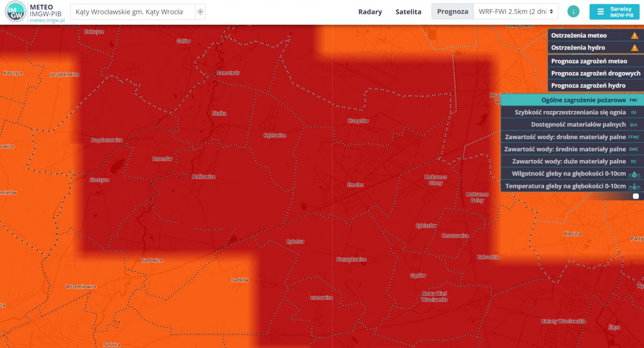This screenshot has width=644, height=348.
Task: Open Prognoza zagrożeń drogowych
Action: [596, 74]
